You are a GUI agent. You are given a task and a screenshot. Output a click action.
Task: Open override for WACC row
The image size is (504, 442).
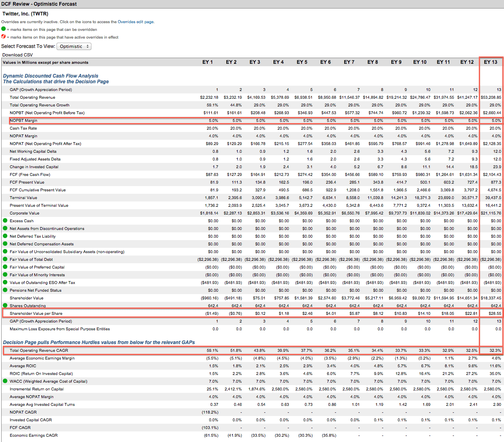pos(5,381)
